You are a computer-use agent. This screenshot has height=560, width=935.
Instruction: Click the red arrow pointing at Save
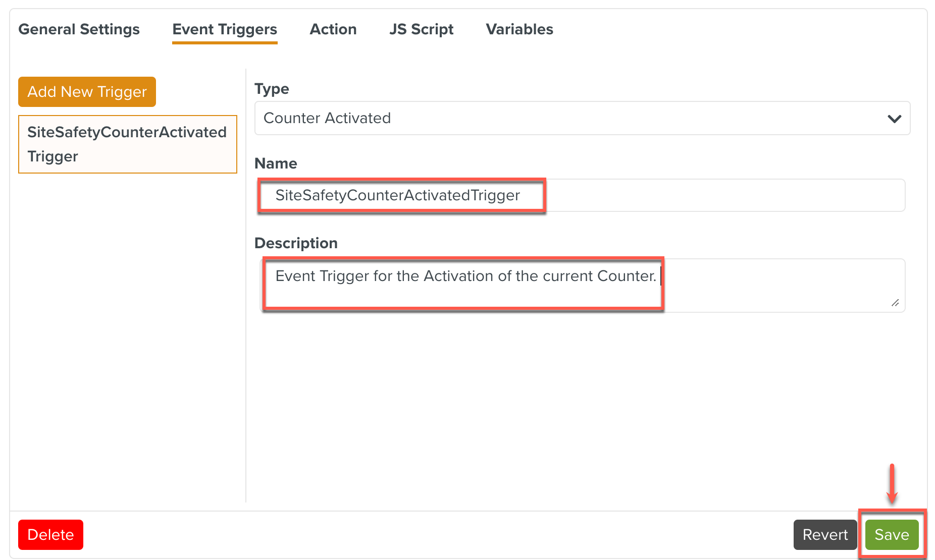coord(892,483)
